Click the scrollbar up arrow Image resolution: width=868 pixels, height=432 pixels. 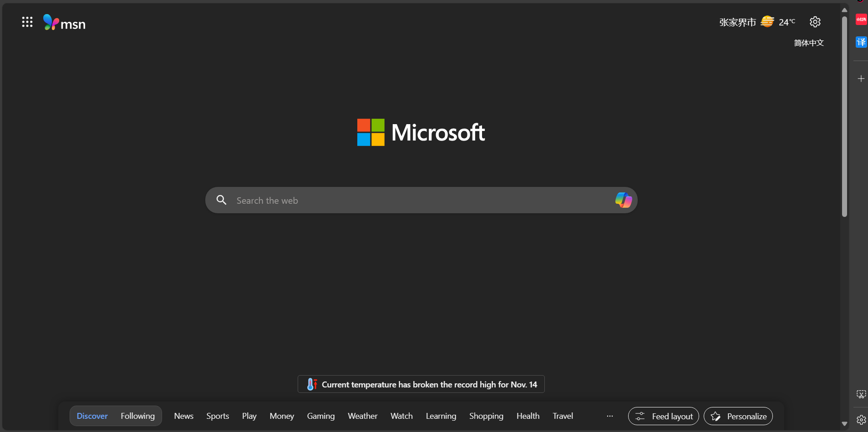(844, 10)
